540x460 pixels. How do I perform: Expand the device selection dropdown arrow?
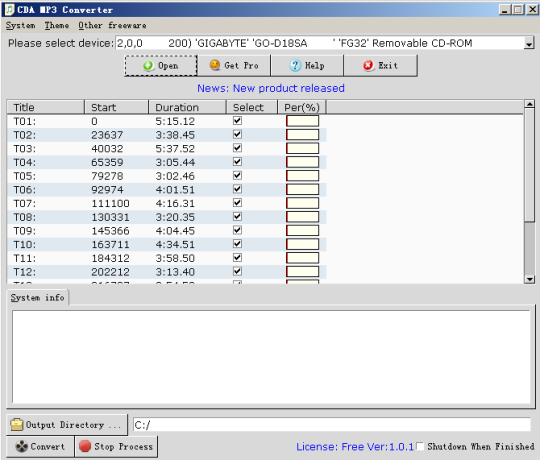[x=529, y=43]
